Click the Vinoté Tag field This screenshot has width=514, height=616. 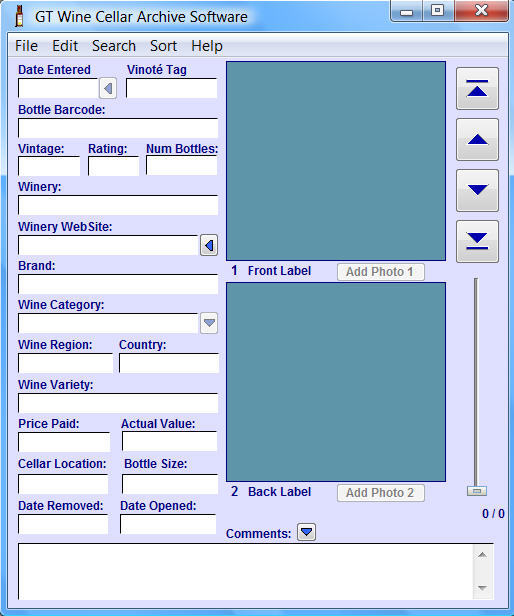pyautogui.click(x=171, y=88)
